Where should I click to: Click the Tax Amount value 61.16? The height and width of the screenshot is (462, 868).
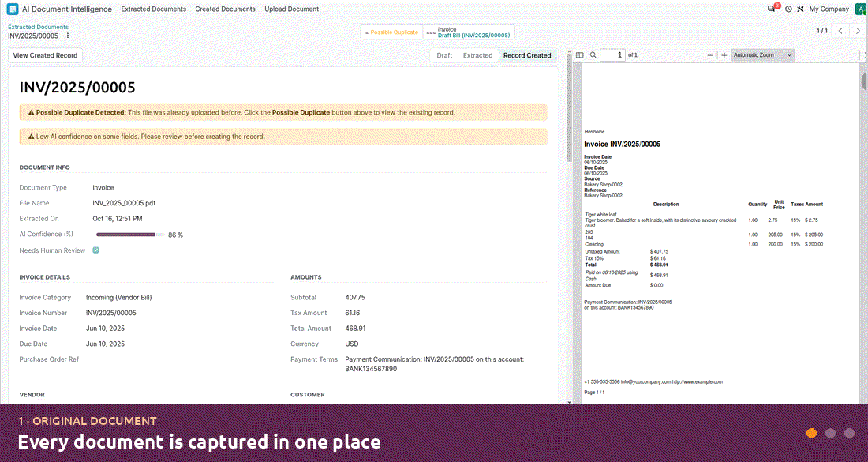coord(352,313)
